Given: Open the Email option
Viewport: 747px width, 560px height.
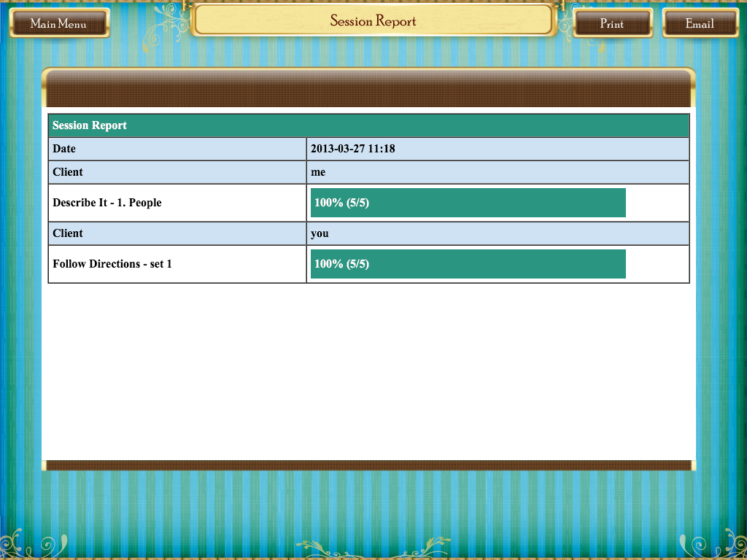Looking at the screenshot, I should coord(700,23).
